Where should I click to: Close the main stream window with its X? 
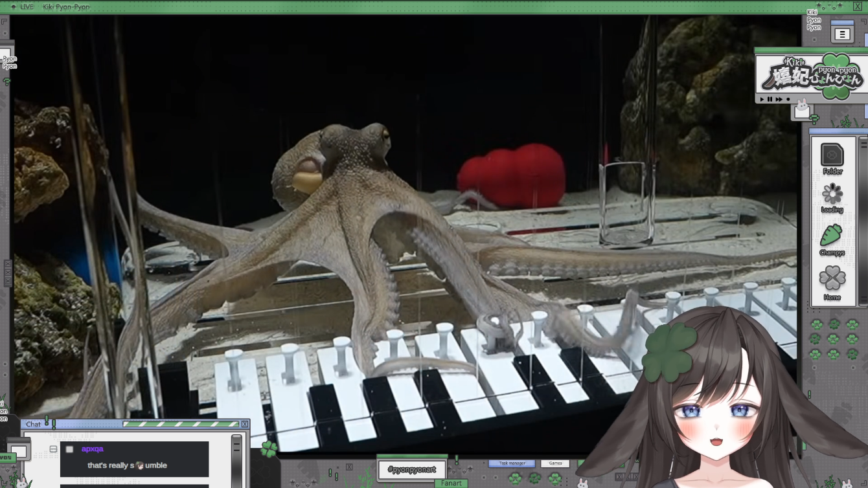point(857,6)
